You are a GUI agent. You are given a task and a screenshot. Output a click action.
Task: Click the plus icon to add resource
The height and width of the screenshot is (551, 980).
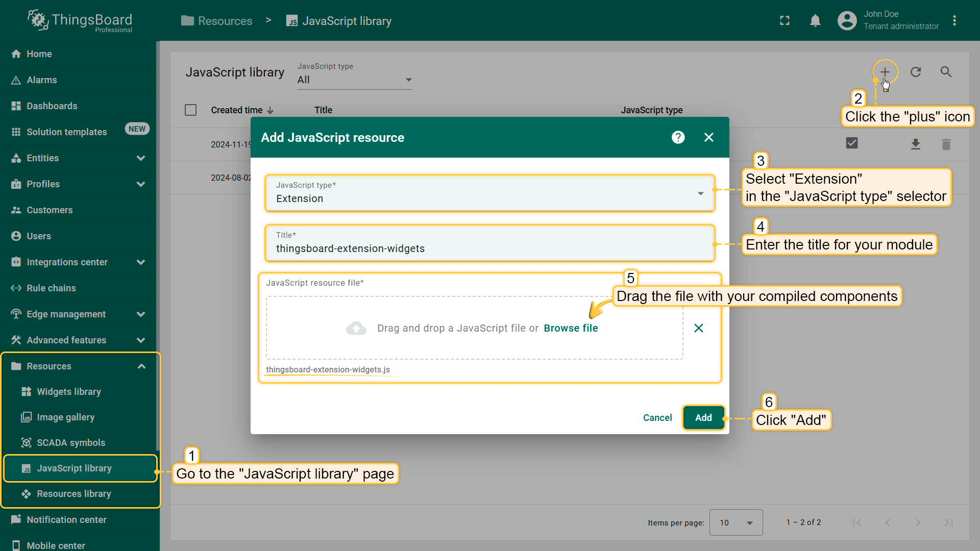885,72
